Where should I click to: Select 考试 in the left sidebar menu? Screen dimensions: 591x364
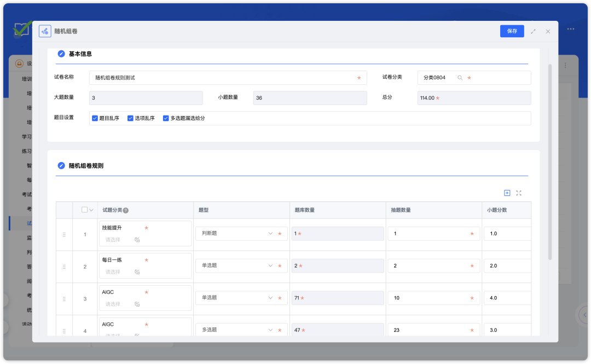coord(26,194)
